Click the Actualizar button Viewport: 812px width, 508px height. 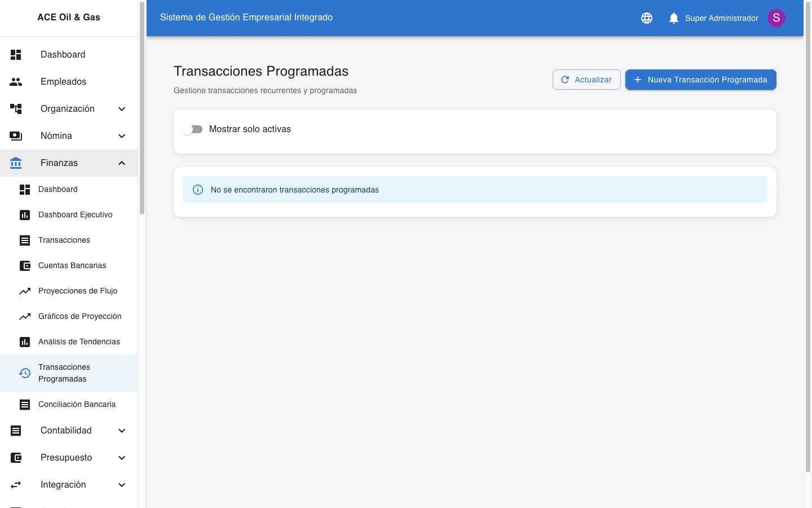tap(586, 79)
